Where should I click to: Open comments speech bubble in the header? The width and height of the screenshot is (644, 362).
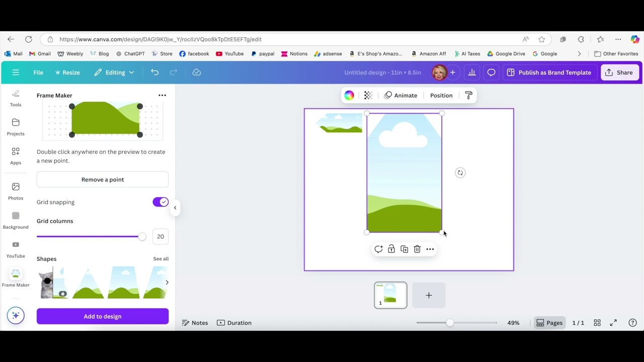pyautogui.click(x=491, y=72)
